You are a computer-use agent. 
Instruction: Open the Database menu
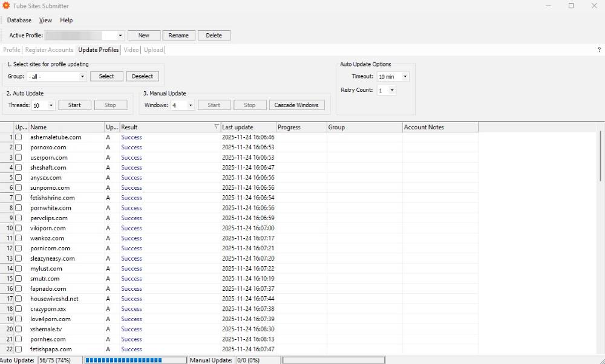pyautogui.click(x=19, y=21)
